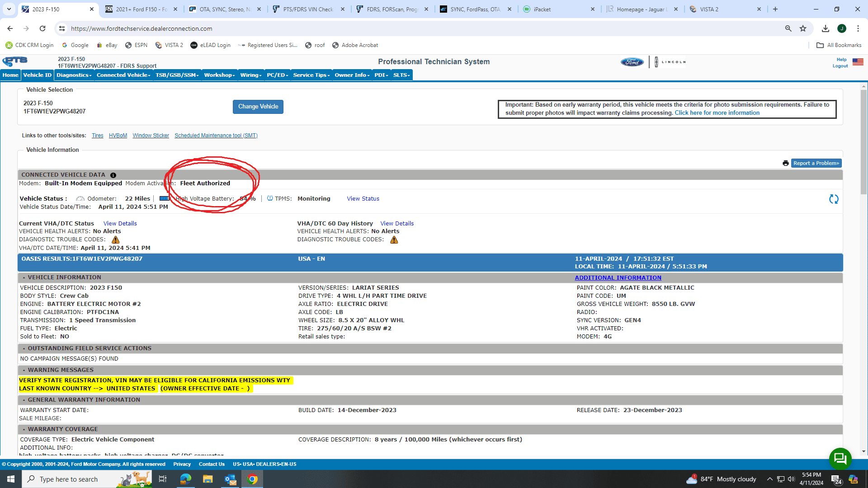This screenshot has height=488, width=868.
Task: Open the Diagnostics dropdown menu
Action: coord(74,75)
